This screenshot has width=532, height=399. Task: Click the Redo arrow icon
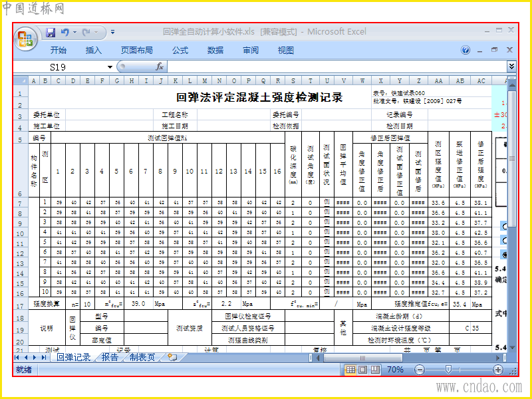coord(86,32)
